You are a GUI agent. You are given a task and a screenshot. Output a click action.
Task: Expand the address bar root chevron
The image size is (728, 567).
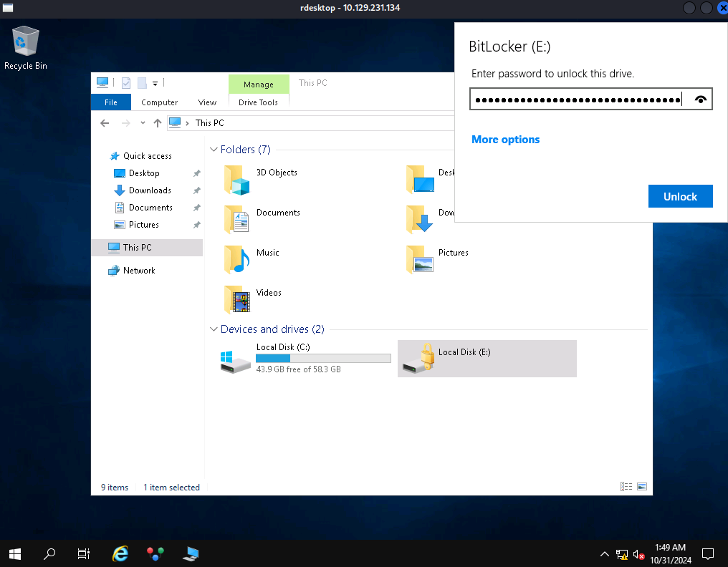(x=187, y=123)
